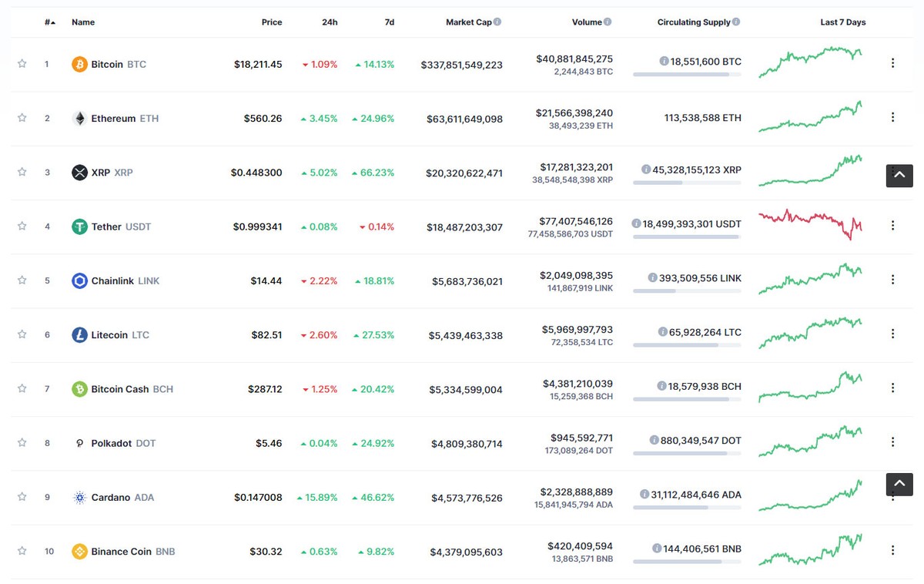Click the XRP circulating supply progress bar
924x584 pixels.
687,181
